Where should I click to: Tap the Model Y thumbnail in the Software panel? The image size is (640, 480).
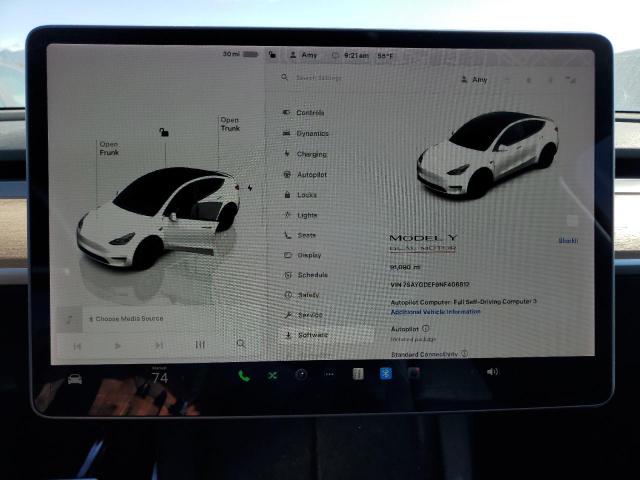click(x=488, y=155)
